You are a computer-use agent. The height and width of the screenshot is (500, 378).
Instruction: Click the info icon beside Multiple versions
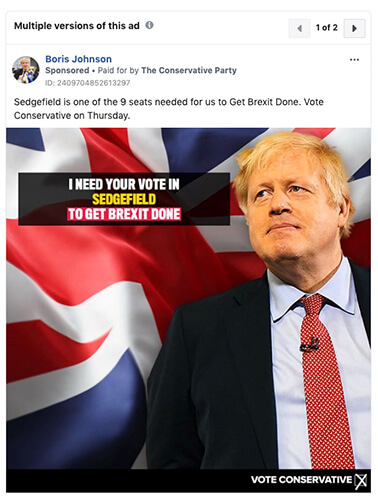(150, 25)
